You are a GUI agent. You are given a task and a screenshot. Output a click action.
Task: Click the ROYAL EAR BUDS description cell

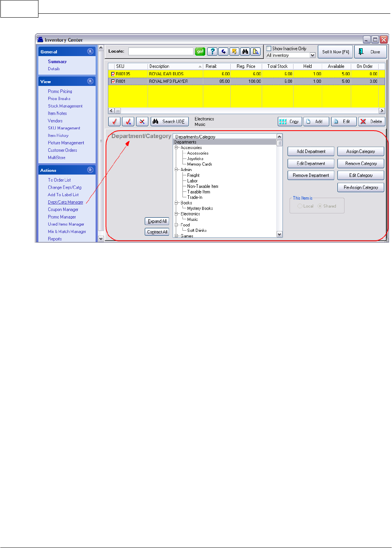(x=175, y=74)
